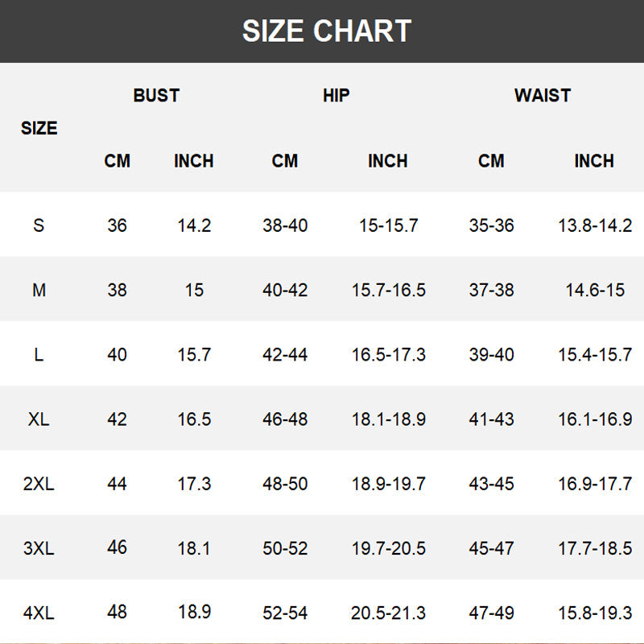Select the M size row label
The image size is (644, 644).
click(39, 290)
